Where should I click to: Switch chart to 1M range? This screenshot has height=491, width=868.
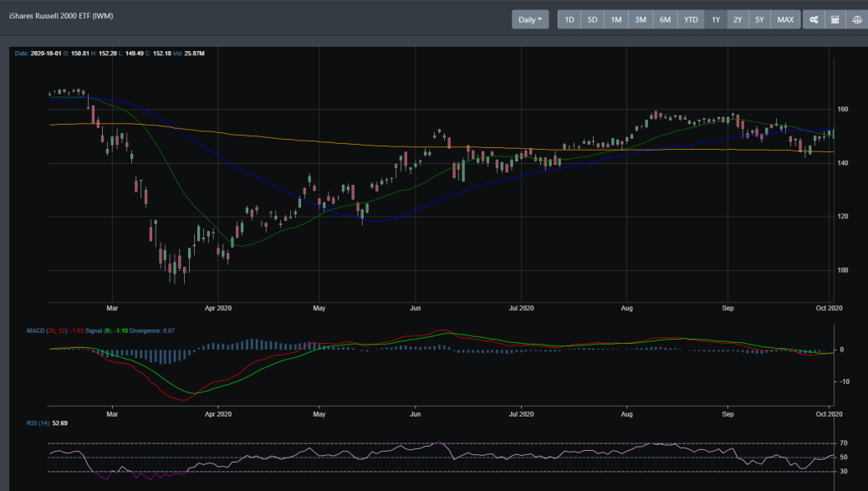click(616, 19)
